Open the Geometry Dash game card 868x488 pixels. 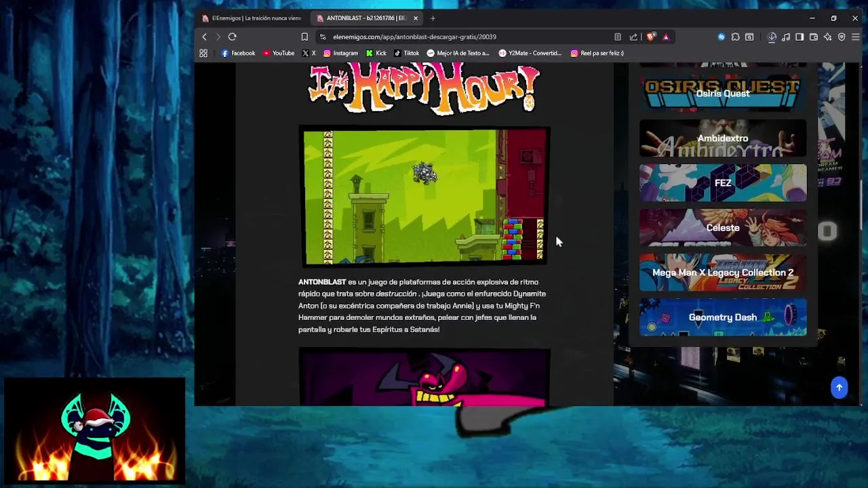tap(723, 317)
